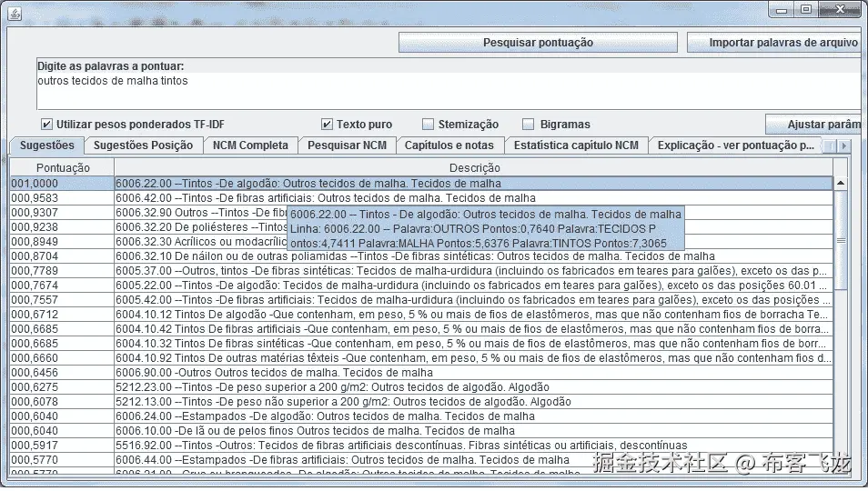This screenshot has height=491, width=868.
Task: Enable the Stemização checkbox
Action: (428, 124)
